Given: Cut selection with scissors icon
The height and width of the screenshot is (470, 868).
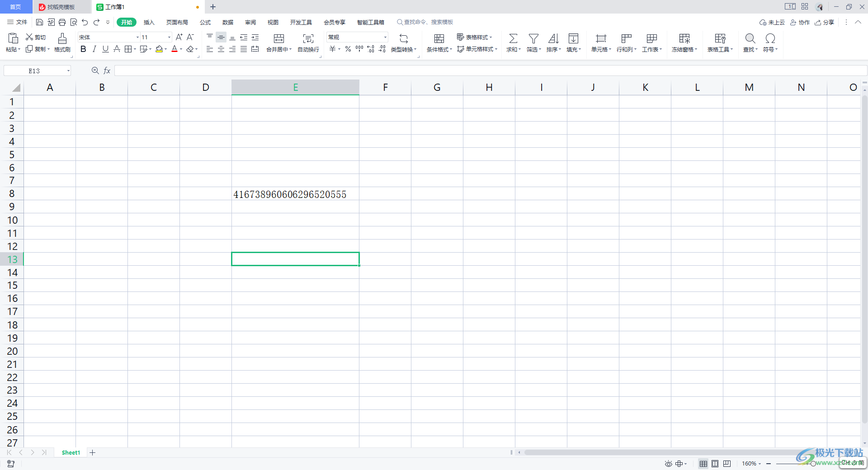Looking at the screenshot, I should click(29, 37).
